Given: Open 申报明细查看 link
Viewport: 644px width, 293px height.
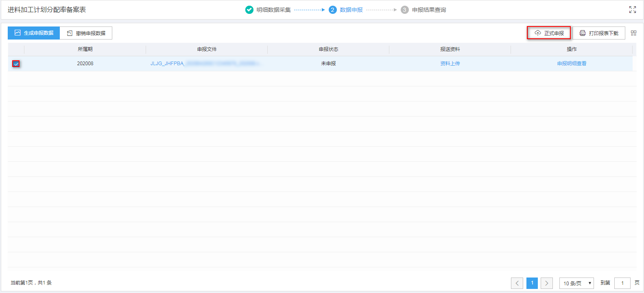Looking at the screenshot, I should (x=572, y=64).
